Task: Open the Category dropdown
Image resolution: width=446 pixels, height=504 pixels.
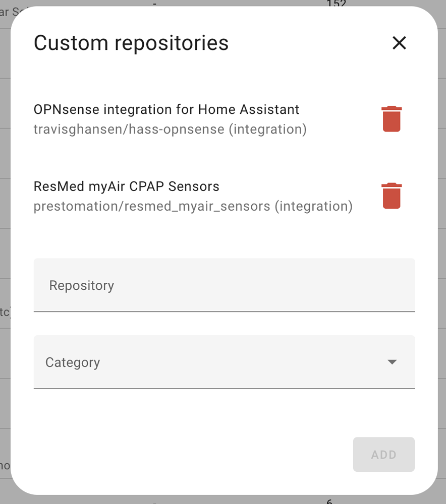Action: point(224,362)
